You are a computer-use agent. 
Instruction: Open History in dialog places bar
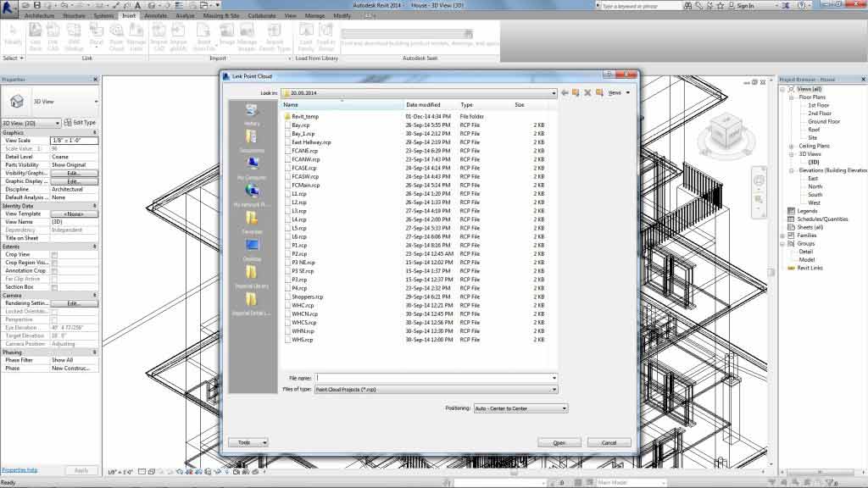tap(252, 114)
